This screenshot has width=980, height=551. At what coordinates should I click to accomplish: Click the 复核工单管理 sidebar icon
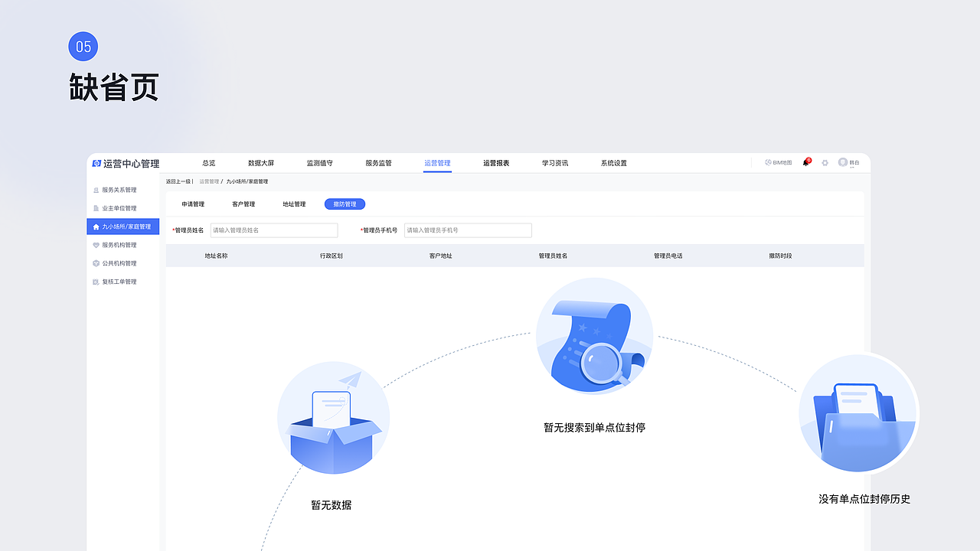point(96,282)
